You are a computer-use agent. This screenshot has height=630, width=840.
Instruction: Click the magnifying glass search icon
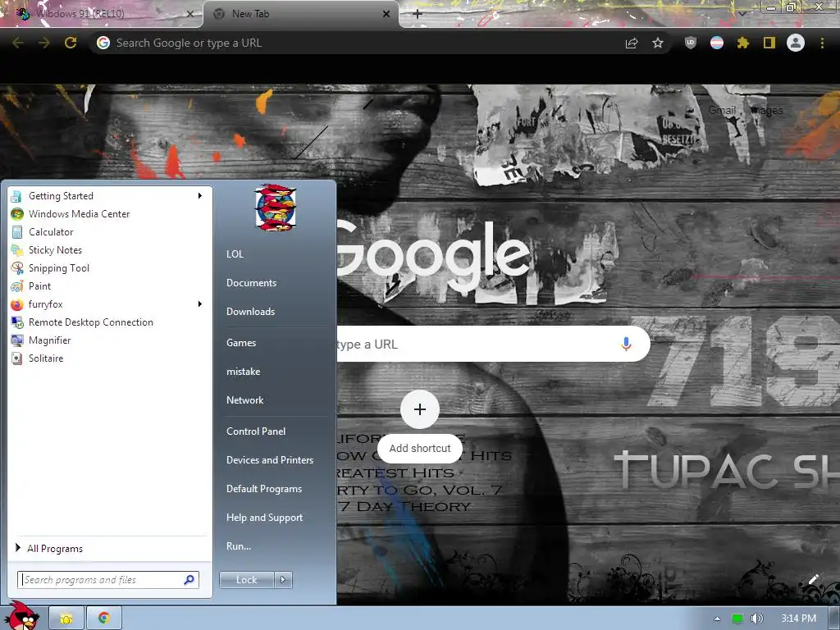click(x=189, y=580)
